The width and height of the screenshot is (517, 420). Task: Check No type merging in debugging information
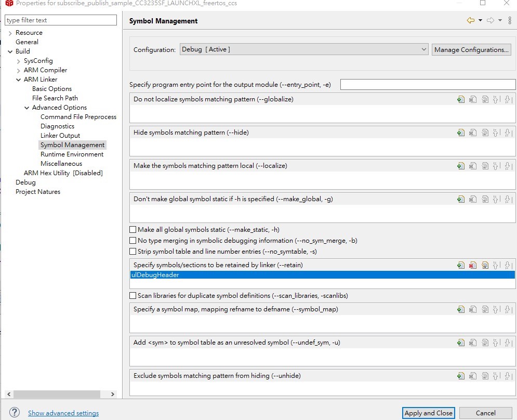[x=133, y=241]
